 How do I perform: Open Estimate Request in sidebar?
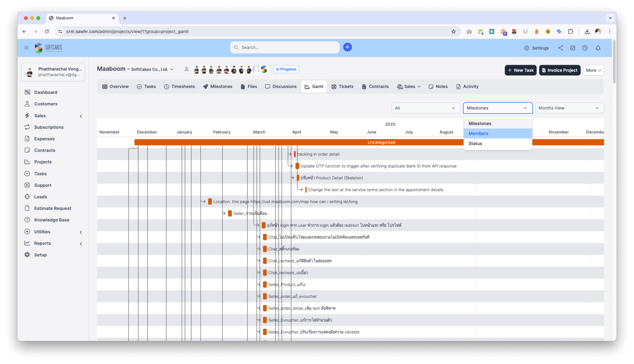53,208
